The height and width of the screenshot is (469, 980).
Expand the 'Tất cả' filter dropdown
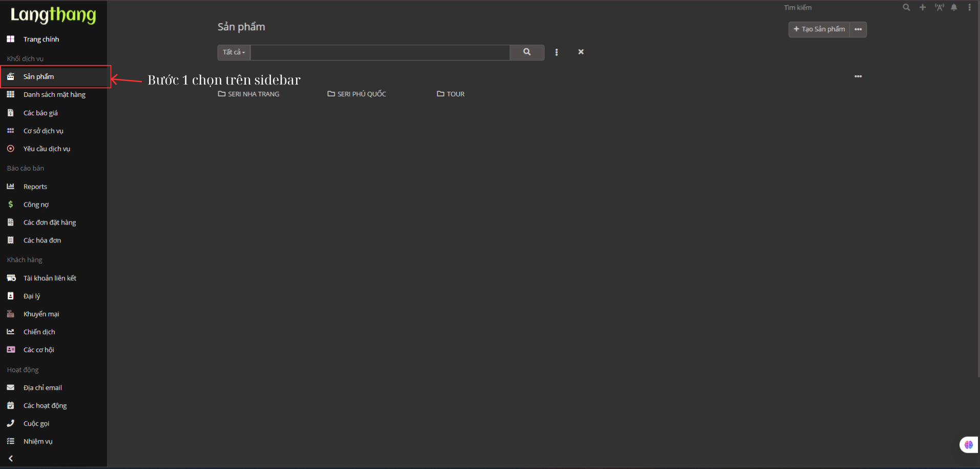click(x=234, y=52)
